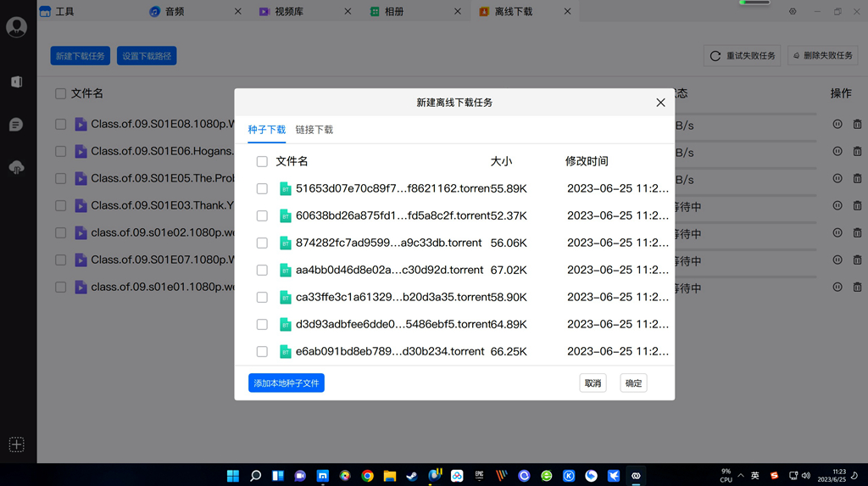Delete the Class.of.09.S01E08 download task

point(858,124)
